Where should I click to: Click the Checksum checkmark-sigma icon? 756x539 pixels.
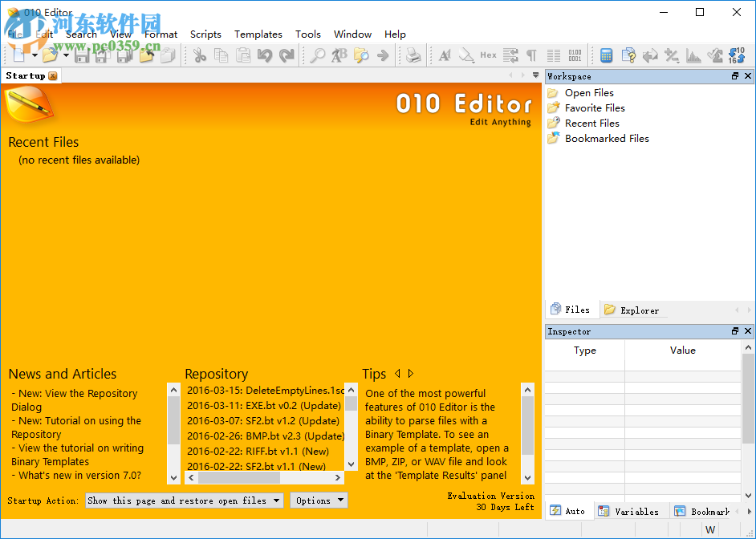715,55
